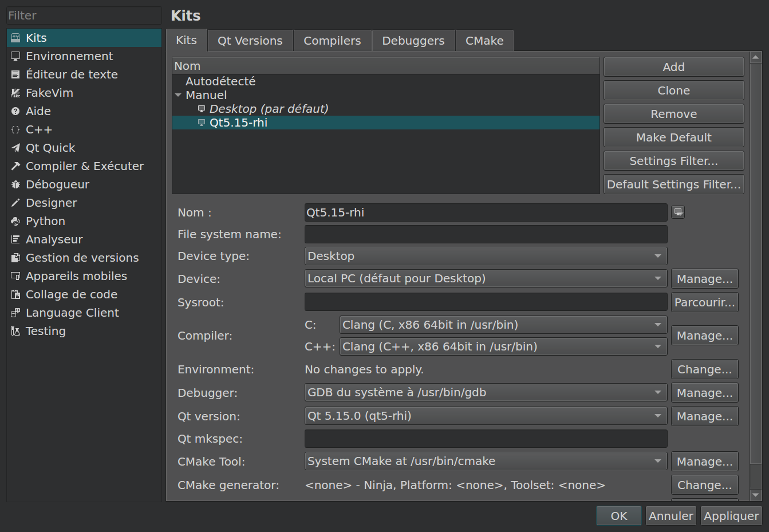Click the Compiler & Exécuter hammer icon
769x532 pixels.
pos(15,166)
